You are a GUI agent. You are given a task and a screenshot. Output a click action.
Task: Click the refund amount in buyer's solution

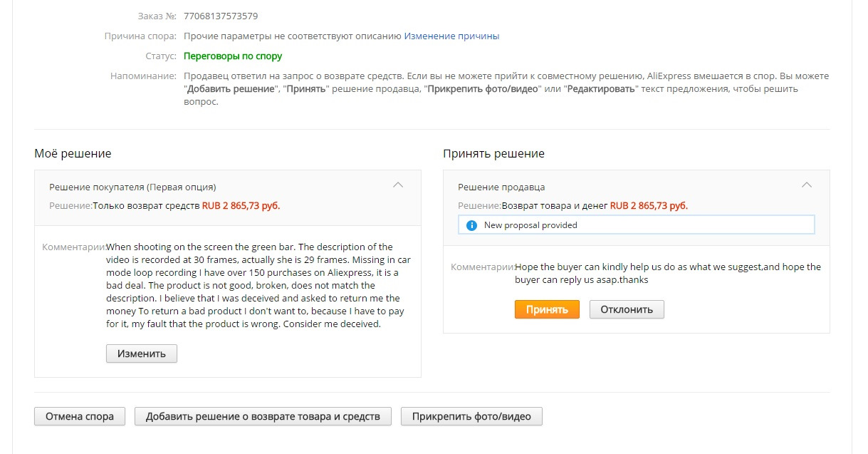[241, 205]
